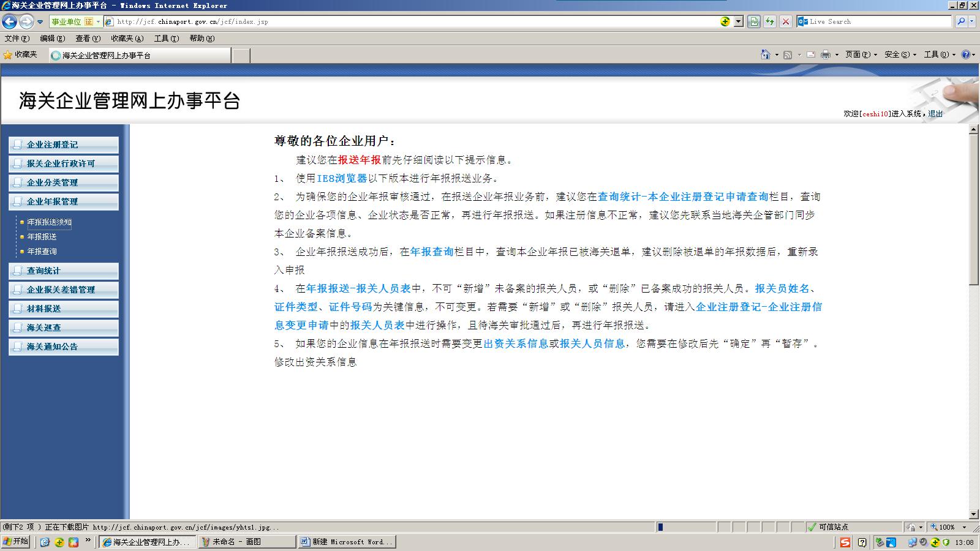Viewport: 980px width, 551px height.
Task: Click the page vertical scrollbar thumb
Action: pos(974,208)
